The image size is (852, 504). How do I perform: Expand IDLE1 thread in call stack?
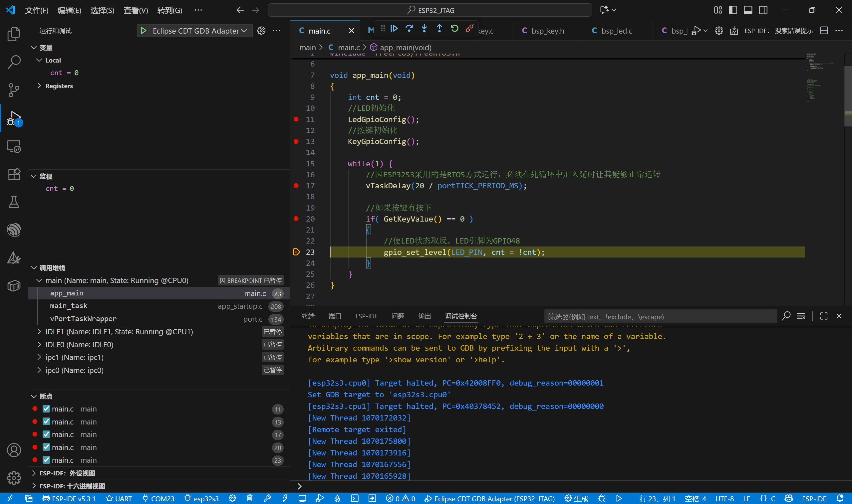(39, 331)
